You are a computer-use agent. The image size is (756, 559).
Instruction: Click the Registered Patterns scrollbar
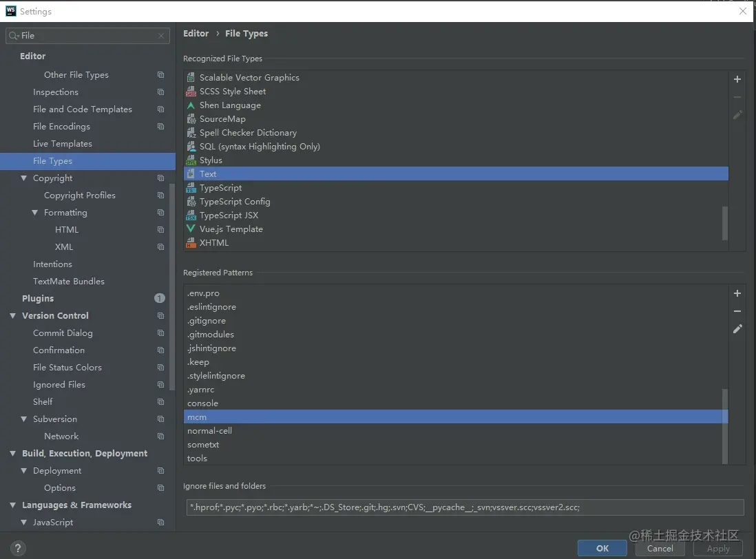pos(724,426)
